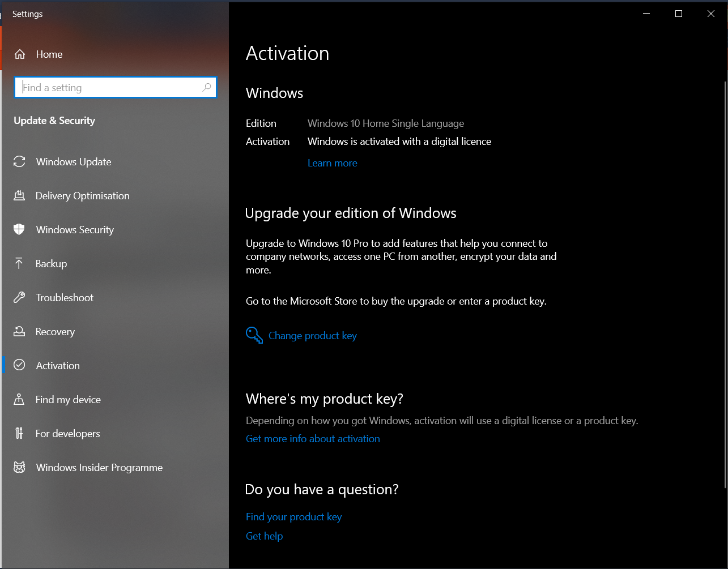Image resolution: width=728 pixels, height=569 pixels.
Task: Minimize the Settings window
Action: (646, 14)
